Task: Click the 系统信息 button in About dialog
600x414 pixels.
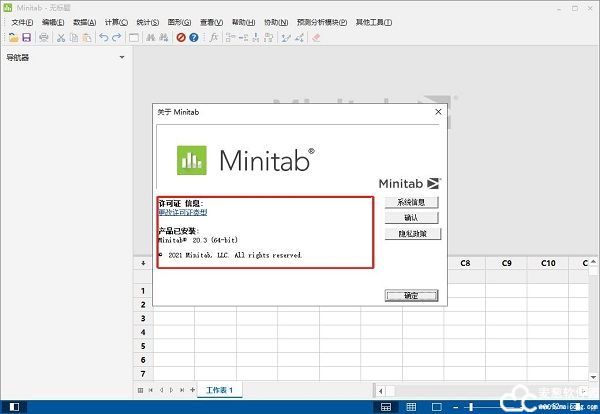Action: tap(411, 202)
